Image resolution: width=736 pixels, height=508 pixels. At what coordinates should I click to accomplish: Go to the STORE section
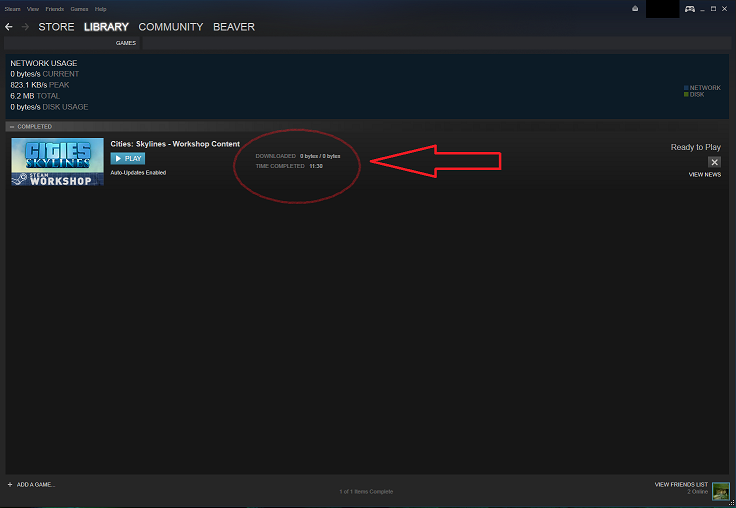tap(56, 27)
